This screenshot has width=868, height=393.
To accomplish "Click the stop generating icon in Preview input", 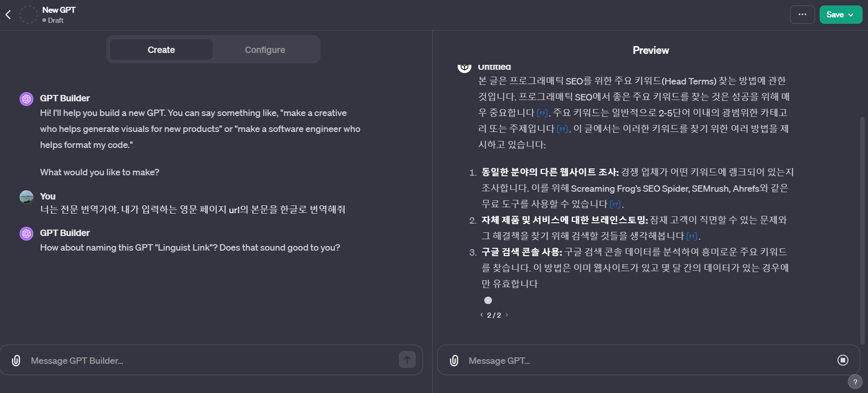I will point(842,360).
